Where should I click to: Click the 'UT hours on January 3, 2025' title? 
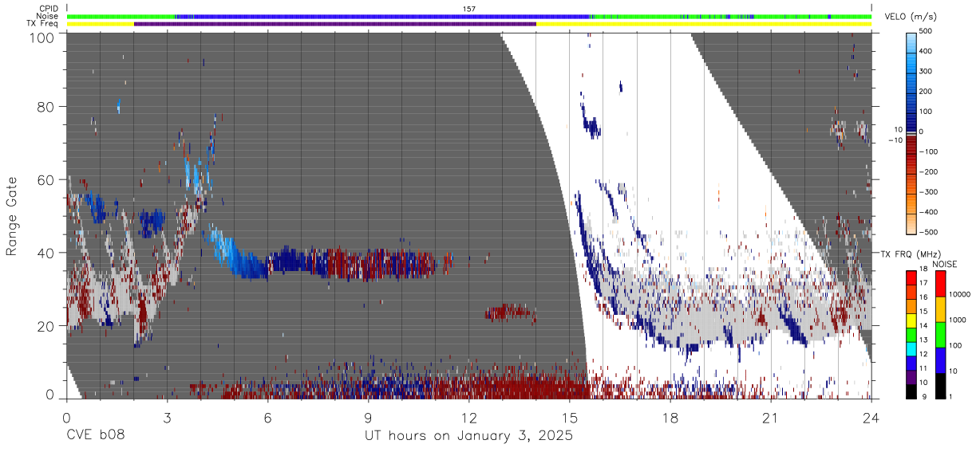coord(468,436)
